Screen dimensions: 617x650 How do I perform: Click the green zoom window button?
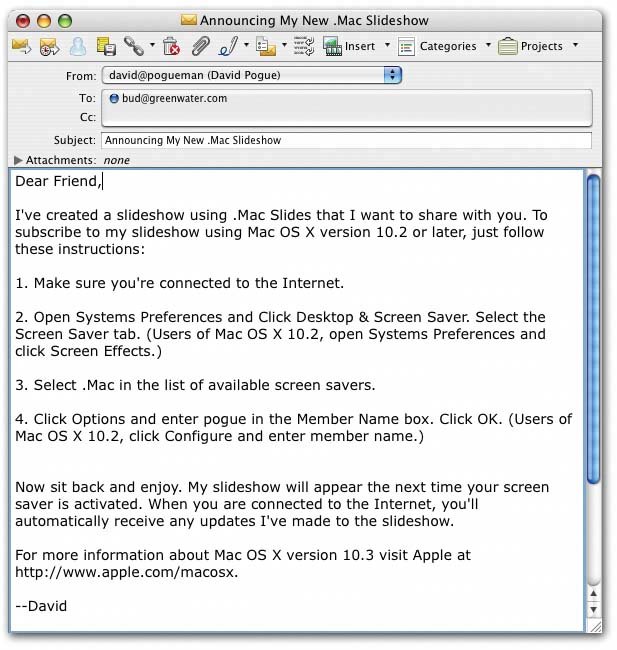tap(65, 21)
